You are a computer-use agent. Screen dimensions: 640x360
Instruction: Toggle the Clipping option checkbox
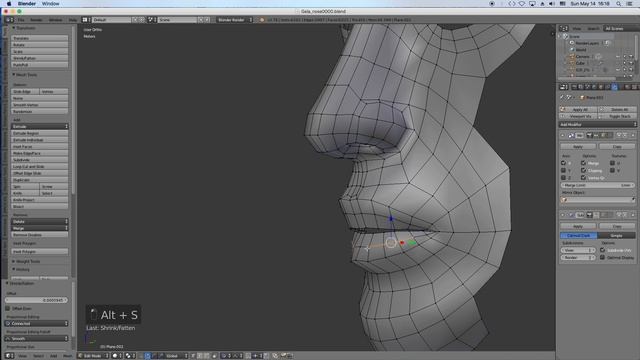pos(583,170)
